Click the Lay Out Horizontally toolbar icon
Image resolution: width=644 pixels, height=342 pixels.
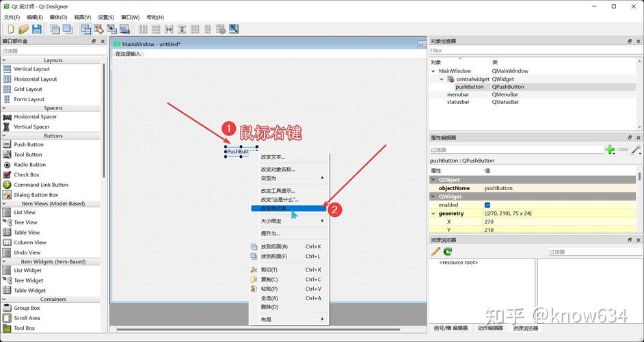[143, 29]
